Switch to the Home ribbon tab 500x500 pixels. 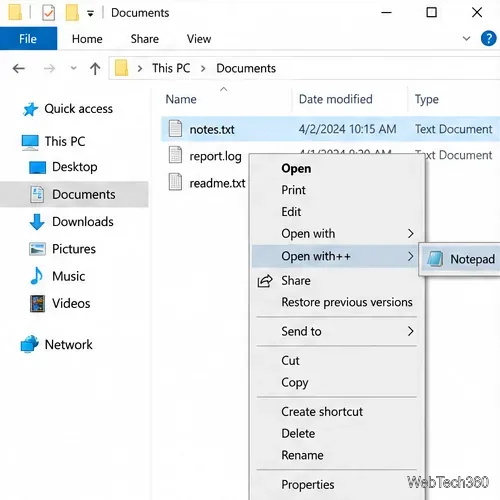click(x=87, y=39)
